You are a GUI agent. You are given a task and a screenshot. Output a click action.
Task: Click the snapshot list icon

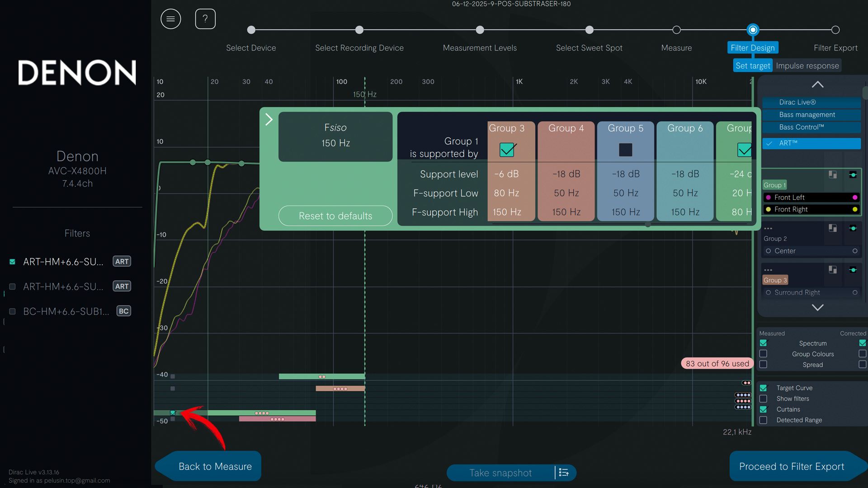click(564, 473)
